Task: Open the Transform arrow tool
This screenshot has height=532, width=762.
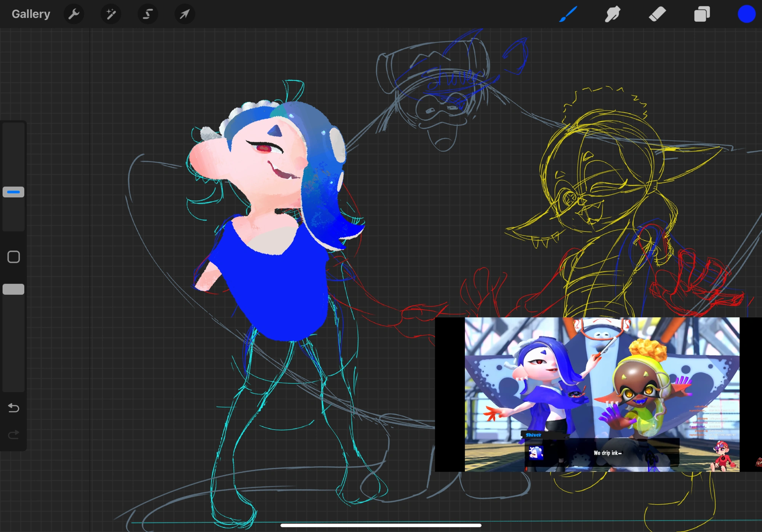Action: coord(184,14)
